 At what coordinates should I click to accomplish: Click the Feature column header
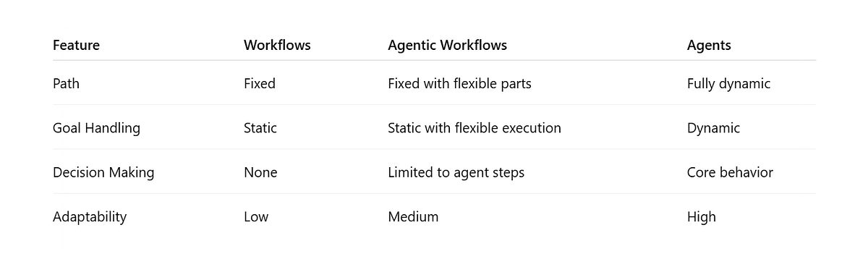[76, 45]
